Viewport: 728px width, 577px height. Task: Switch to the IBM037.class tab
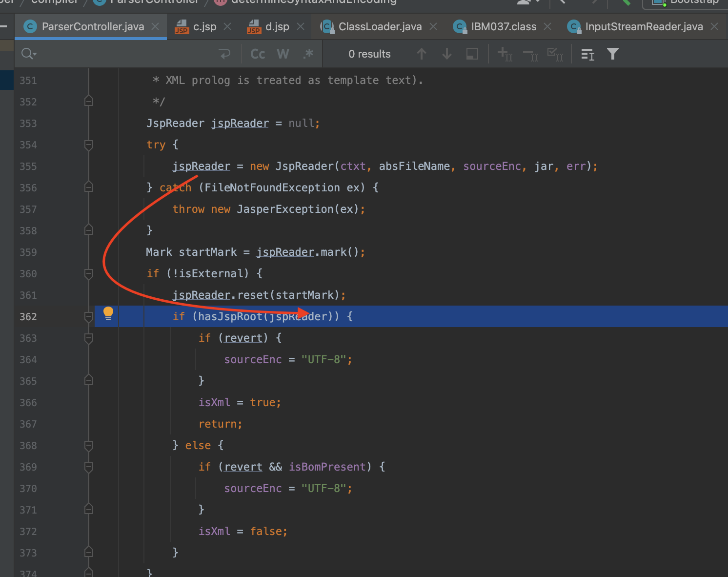tap(504, 27)
